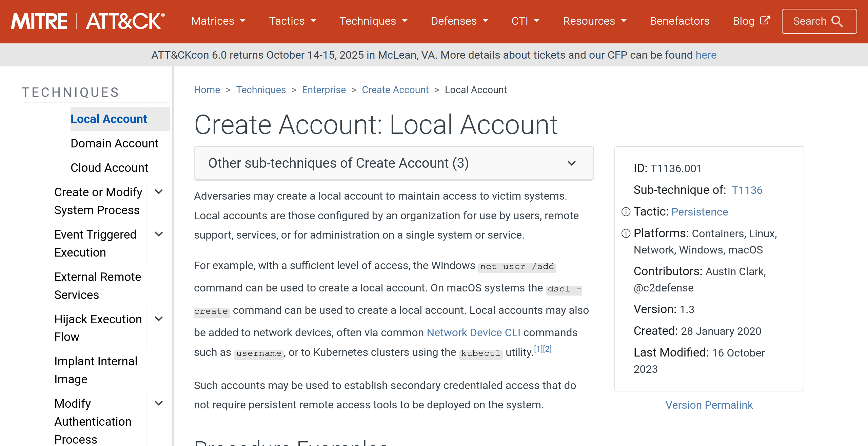
Task: Open the T1136 parent technique link
Action: (x=747, y=190)
